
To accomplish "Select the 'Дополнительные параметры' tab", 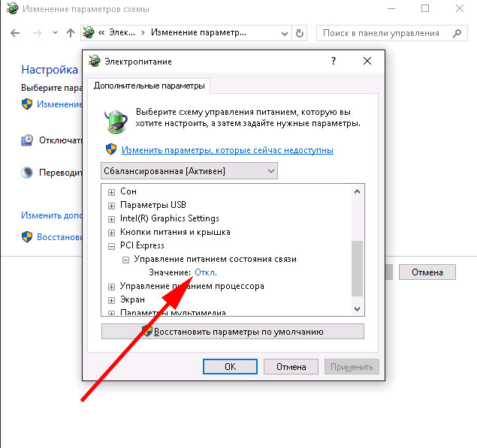I will tap(149, 86).
